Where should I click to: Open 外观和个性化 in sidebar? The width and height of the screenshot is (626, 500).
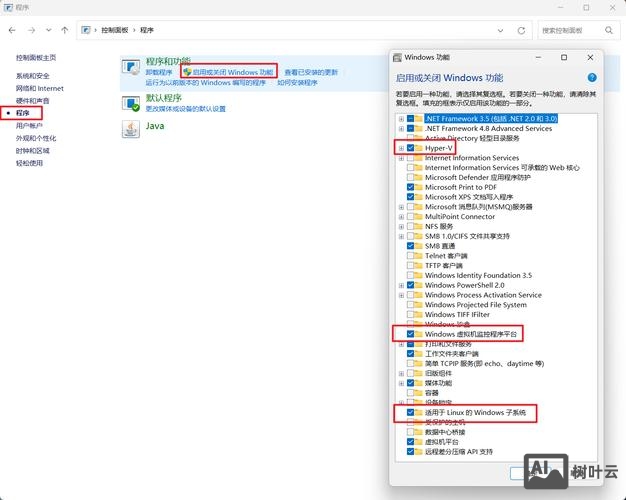36,138
